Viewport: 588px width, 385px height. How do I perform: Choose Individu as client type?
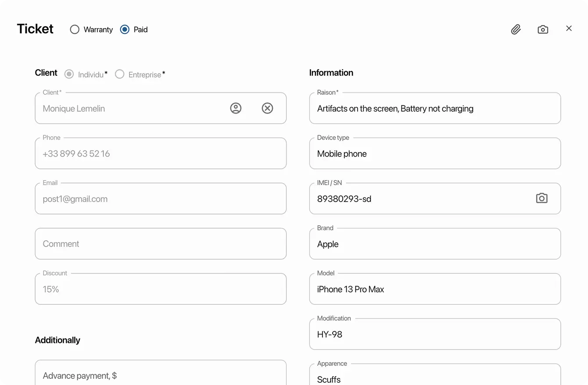pos(69,74)
